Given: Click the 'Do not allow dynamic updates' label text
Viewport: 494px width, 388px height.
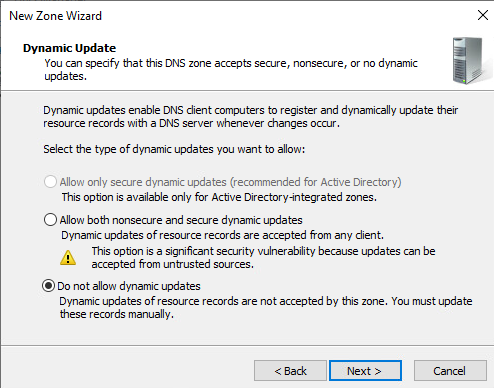Looking at the screenshot, I should pos(129,286).
